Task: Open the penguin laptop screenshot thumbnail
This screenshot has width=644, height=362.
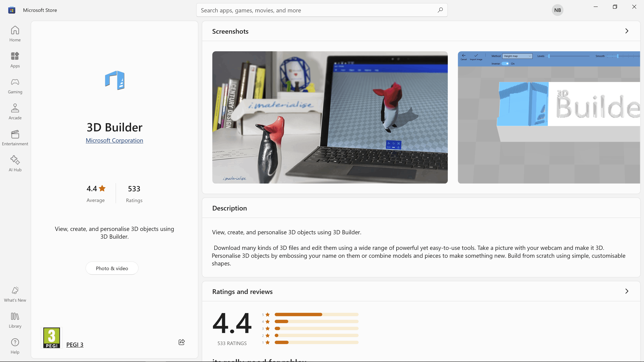Action: point(330,117)
